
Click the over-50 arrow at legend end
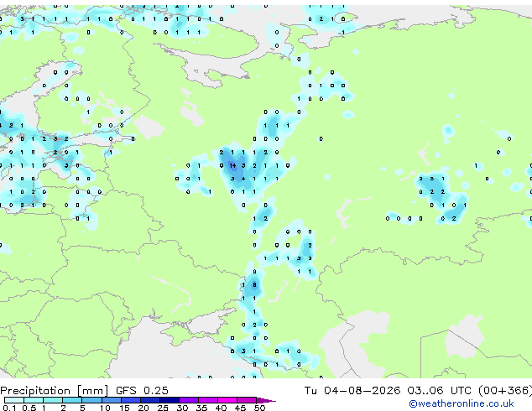pos(266,401)
